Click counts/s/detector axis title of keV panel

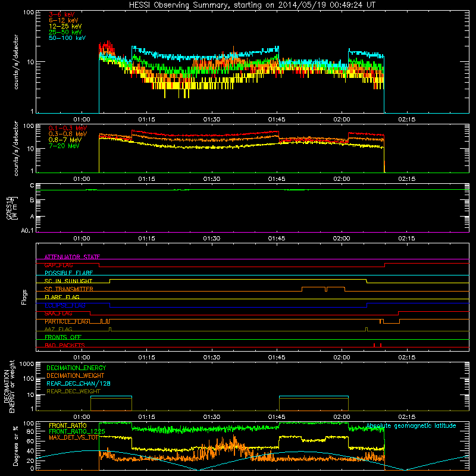click(x=16, y=62)
